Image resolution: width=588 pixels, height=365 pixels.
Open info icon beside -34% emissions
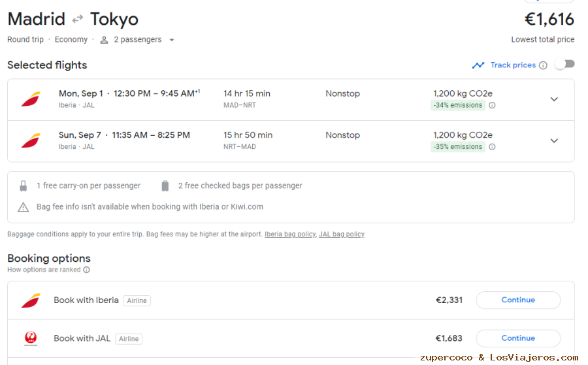(493, 105)
